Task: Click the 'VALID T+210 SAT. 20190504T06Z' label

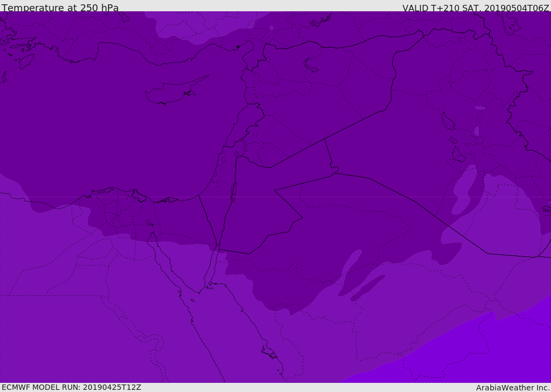Action: (x=476, y=8)
